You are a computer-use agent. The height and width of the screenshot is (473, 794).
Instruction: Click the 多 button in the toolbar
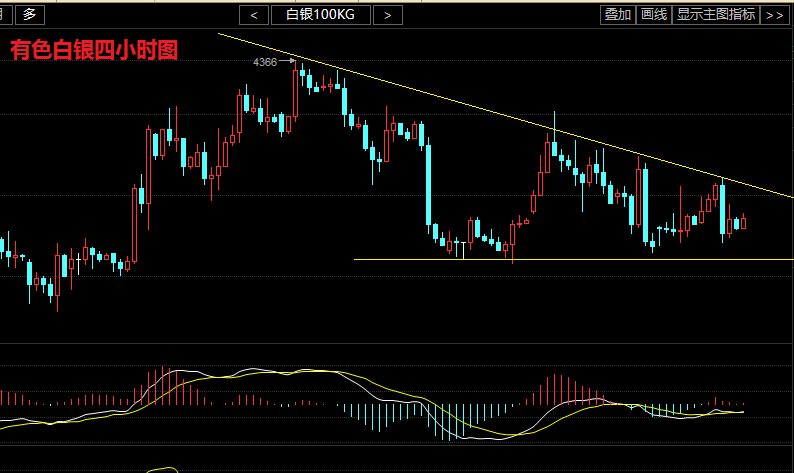point(30,14)
